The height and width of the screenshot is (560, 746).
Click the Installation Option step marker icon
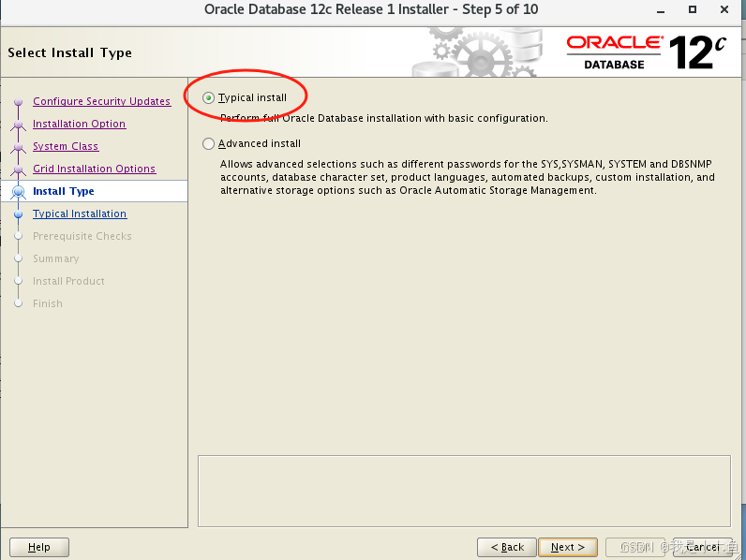click(x=19, y=124)
